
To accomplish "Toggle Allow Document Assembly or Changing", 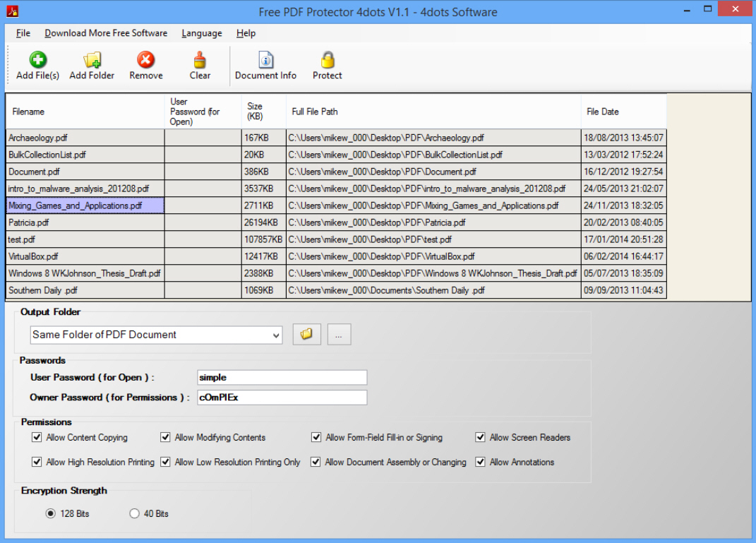I will [x=316, y=462].
